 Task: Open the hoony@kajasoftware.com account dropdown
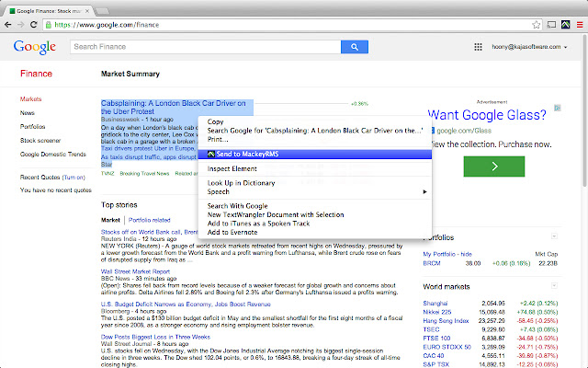[x=529, y=47]
